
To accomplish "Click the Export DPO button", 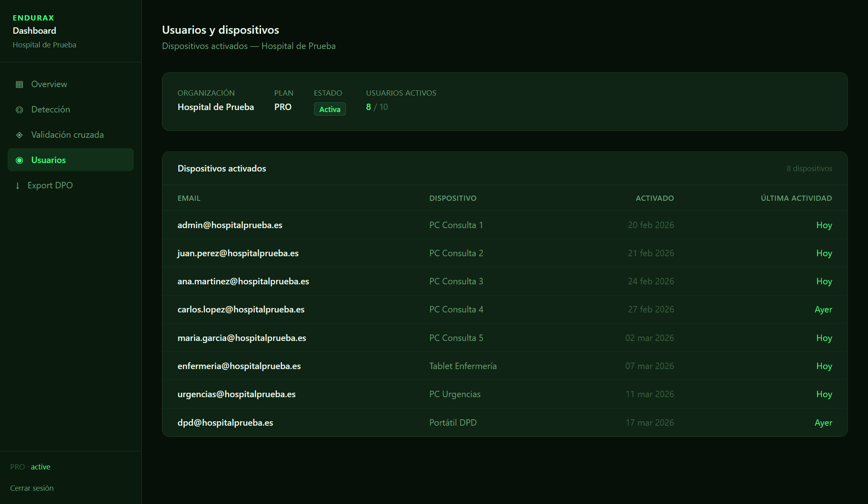I will pos(50,185).
